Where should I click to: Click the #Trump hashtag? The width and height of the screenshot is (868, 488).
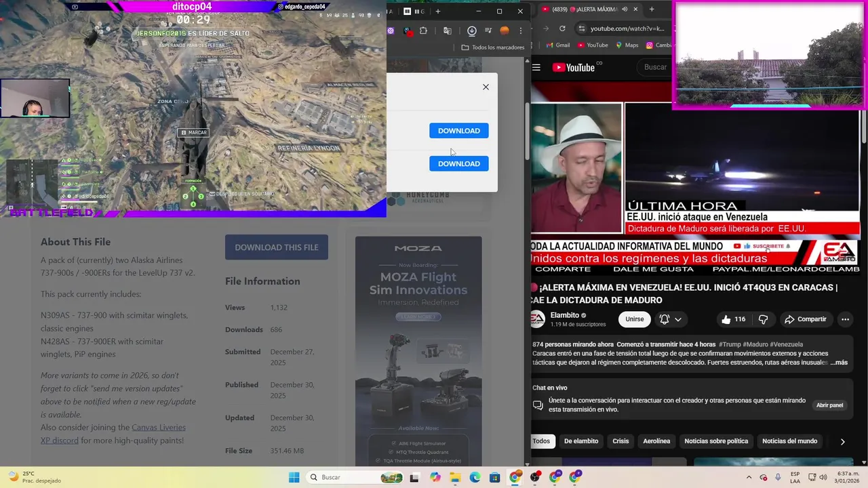[x=730, y=344]
